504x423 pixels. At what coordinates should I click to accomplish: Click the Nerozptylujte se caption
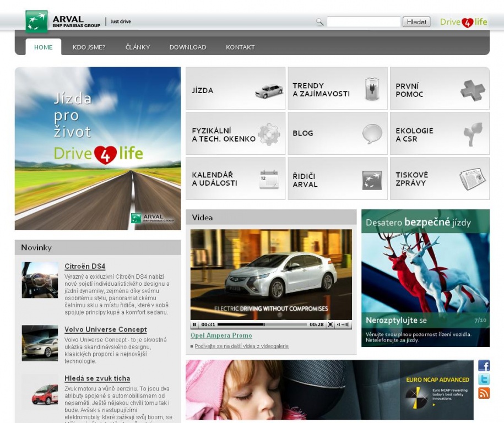pos(396,320)
